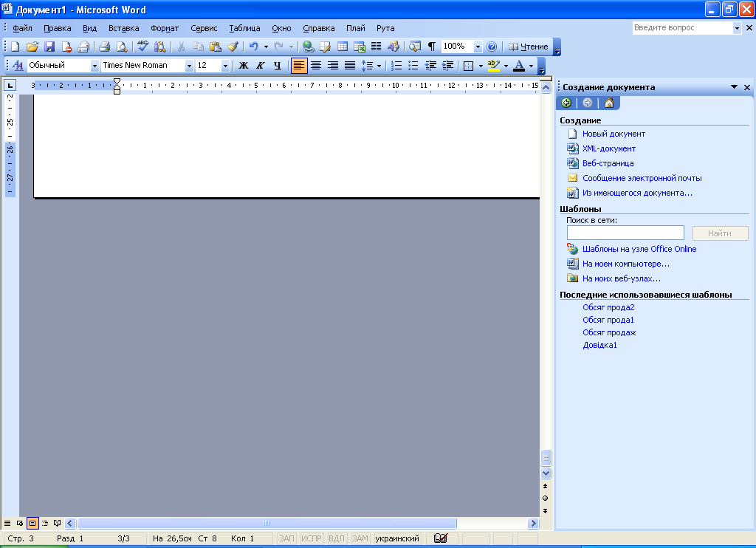Screen dimensions: 756x548
Task: Toggle Underline (Ч) formatting
Action: [278, 66]
